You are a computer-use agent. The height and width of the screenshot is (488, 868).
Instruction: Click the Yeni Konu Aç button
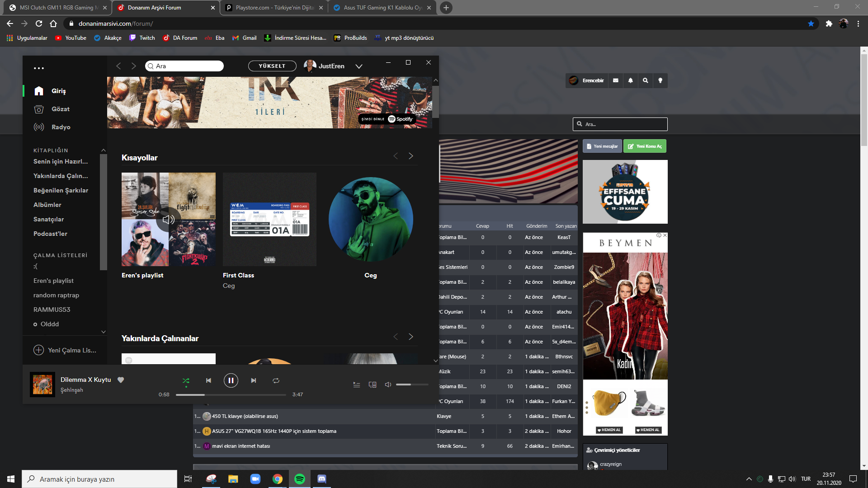click(x=645, y=146)
